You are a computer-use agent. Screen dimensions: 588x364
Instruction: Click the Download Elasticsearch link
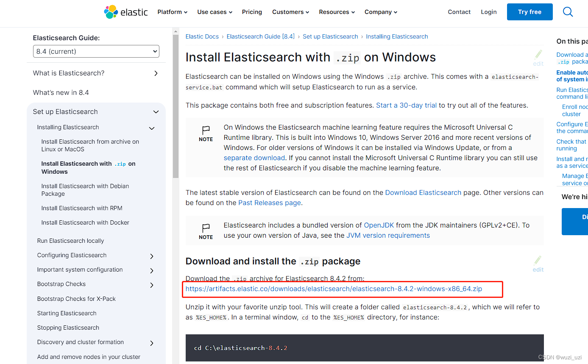423,192
